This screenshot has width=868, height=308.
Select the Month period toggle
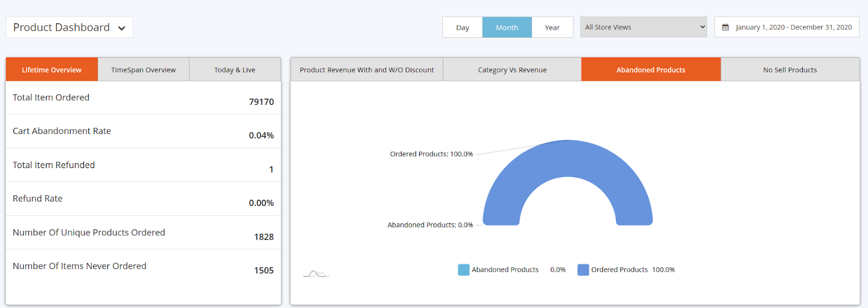507,28
